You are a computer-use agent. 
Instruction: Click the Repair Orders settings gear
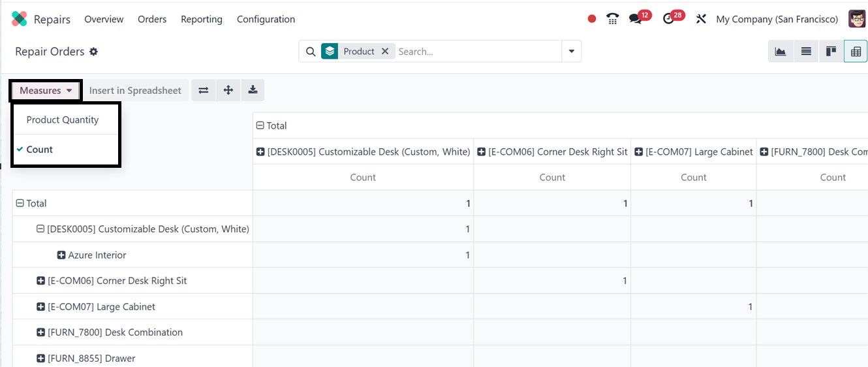(93, 52)
